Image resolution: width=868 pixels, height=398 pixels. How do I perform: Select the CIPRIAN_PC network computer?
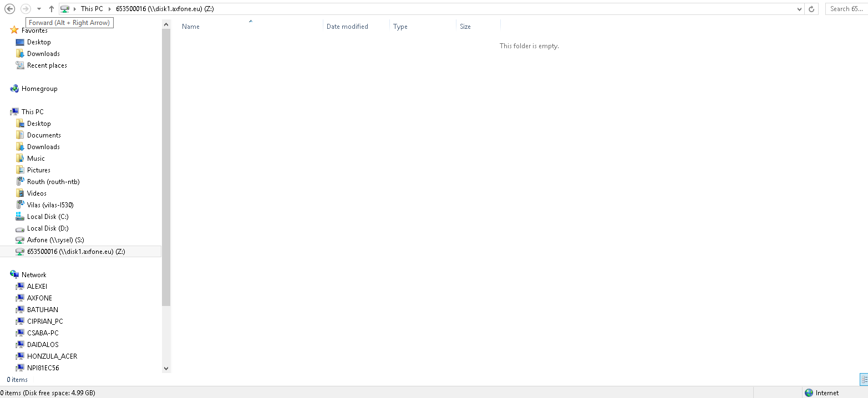pos(44,322)
